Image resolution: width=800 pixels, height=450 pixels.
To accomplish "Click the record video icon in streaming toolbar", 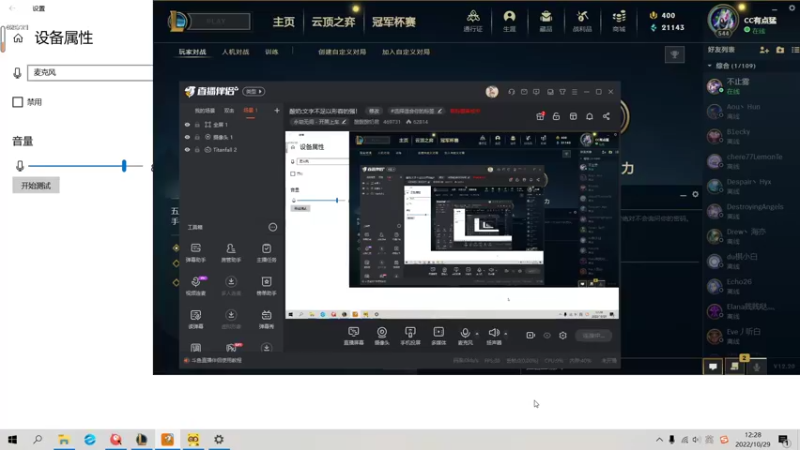I will click(x=531, y=335).
